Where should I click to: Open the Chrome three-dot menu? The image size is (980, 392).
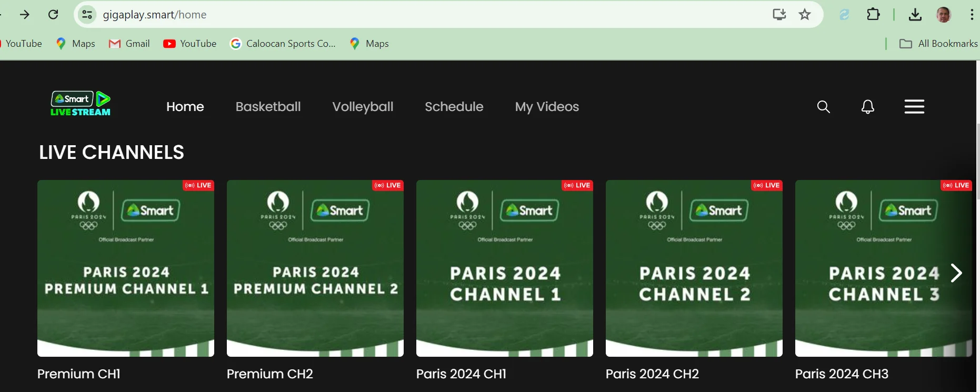[972, 14]
